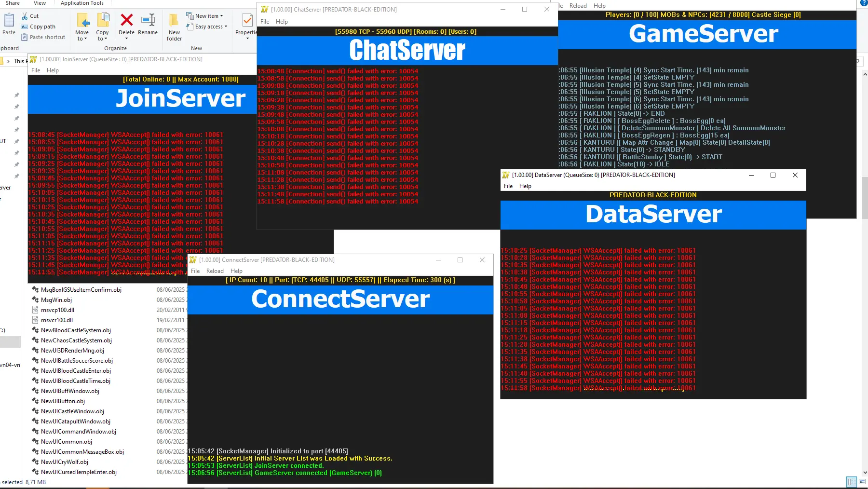The image size is (868, 489).
Task: Click scroll down arrow of Explorer scrollbar
Action: [x=865, y=473]
